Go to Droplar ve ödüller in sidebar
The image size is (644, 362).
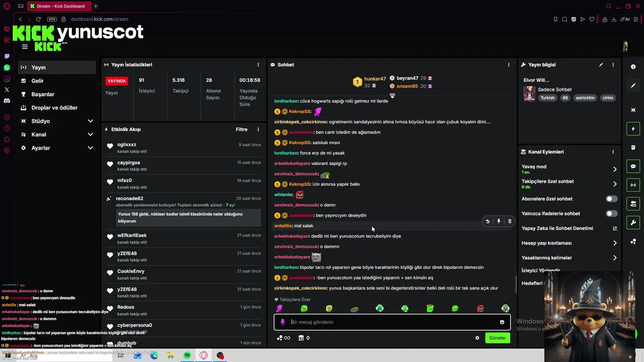pyautogui.click(x=56, y=108)
